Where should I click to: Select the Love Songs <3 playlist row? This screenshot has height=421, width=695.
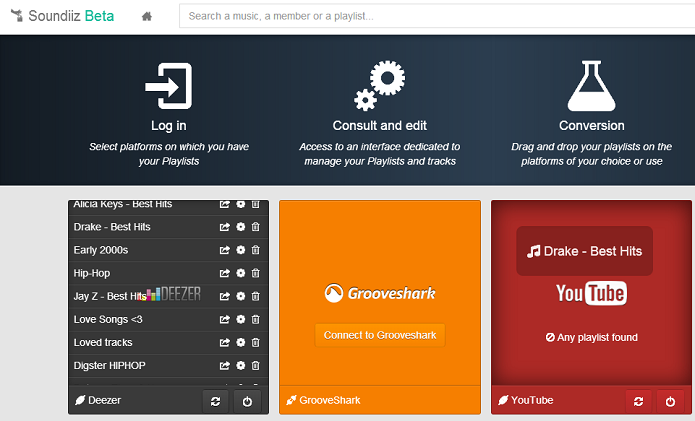168,319
